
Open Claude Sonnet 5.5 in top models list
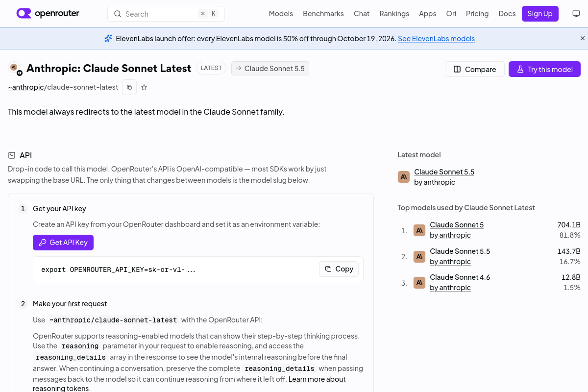460,251
